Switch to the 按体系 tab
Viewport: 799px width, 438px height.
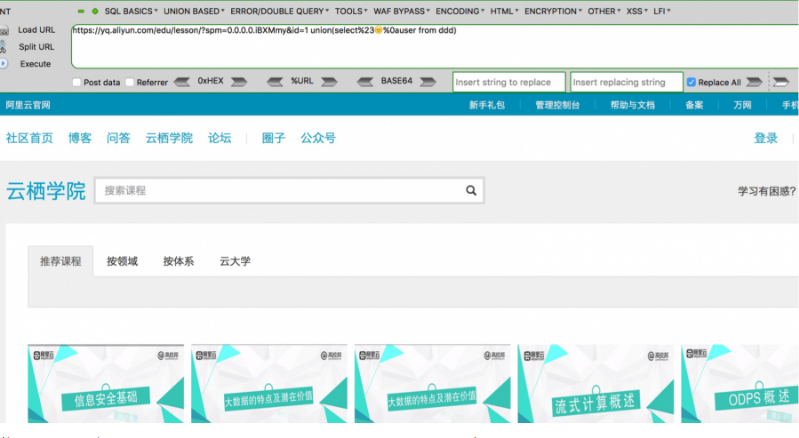click(x=178, y=261)
